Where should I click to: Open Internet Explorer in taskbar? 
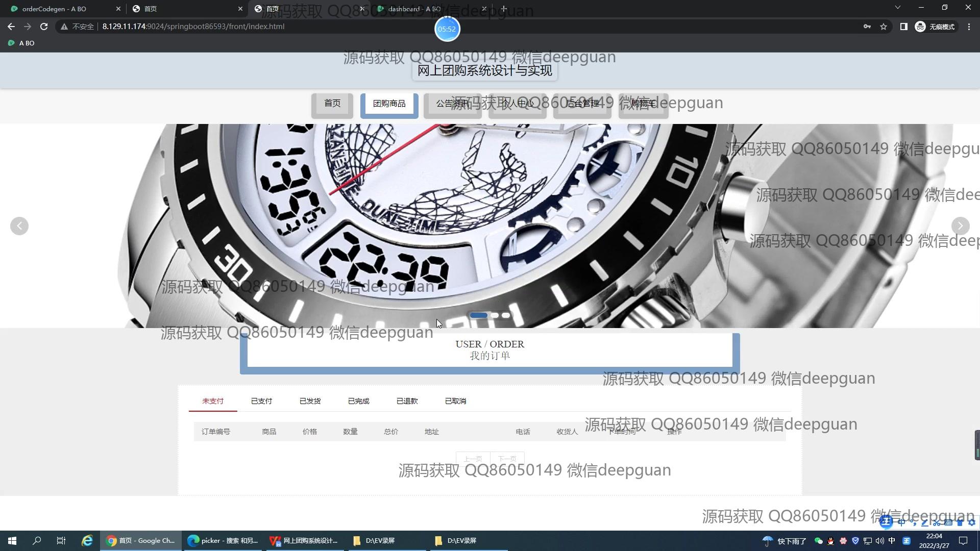point(87,541)
